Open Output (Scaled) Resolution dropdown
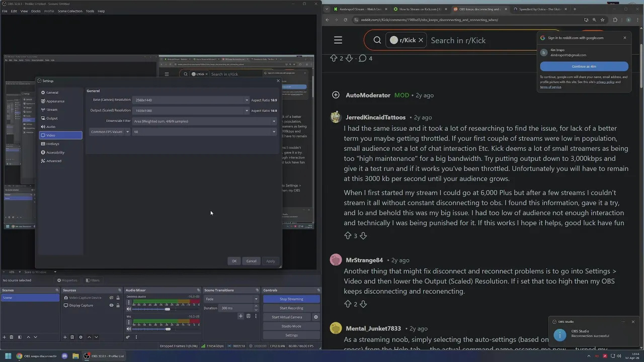Screen dimensions: 644x362 (x=191, y=111)
